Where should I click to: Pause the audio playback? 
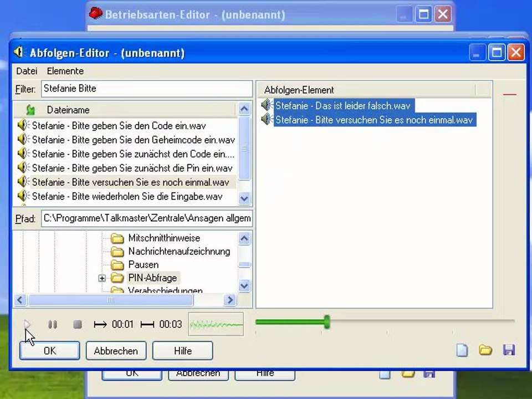click(x=53, y=325)
